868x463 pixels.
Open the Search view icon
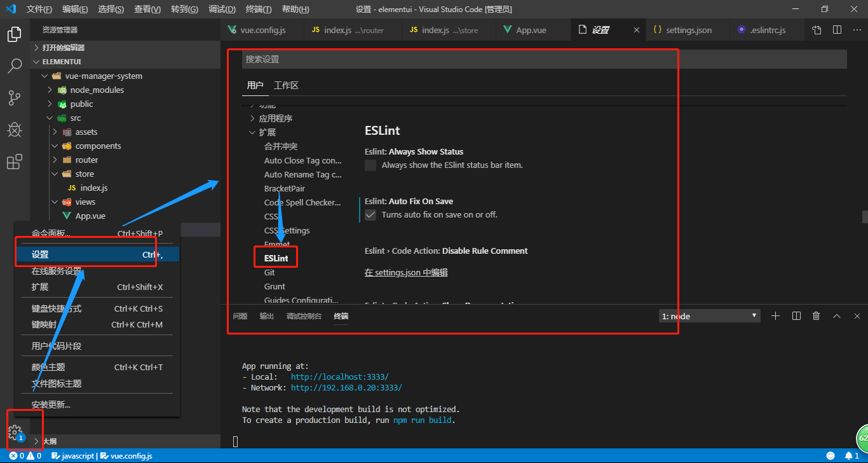tap(14, 66)
